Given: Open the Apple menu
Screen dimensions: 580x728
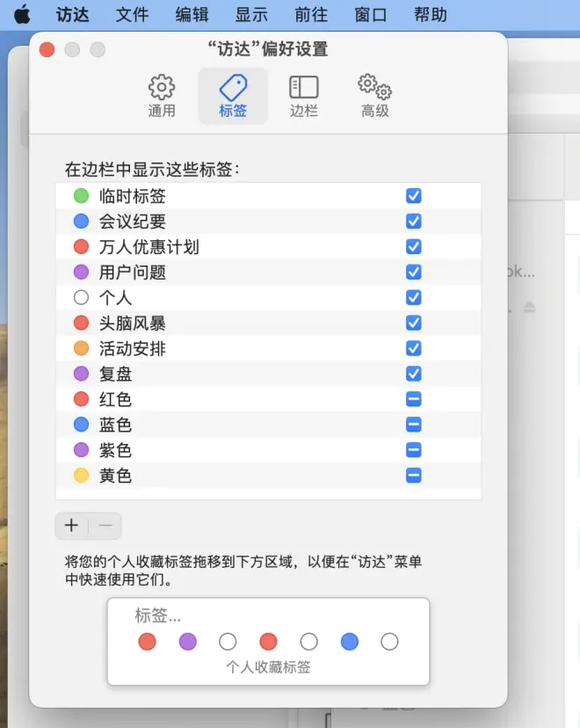Looking at the screenshot, I should click(22, 14).
